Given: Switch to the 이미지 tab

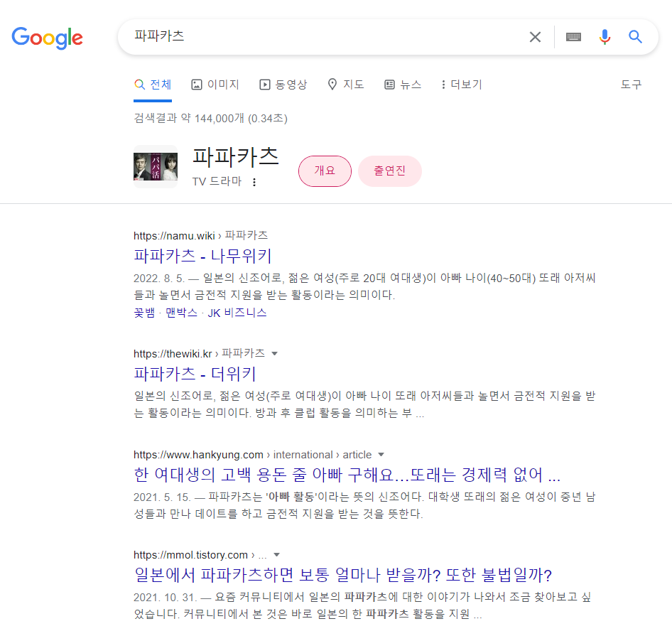Looking at the screenshot, I should coord(215,85).
